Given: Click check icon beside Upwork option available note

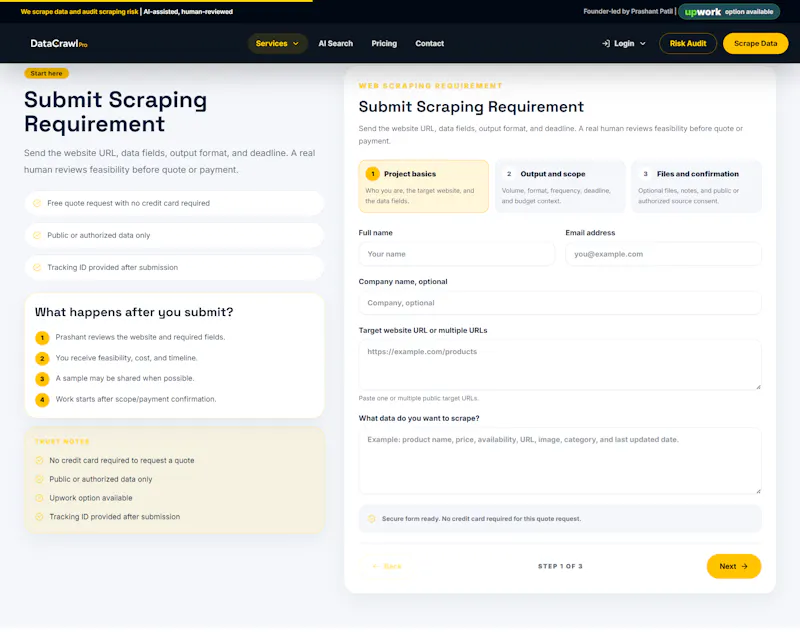Looking at the screenshot, I should coord(39,498).
